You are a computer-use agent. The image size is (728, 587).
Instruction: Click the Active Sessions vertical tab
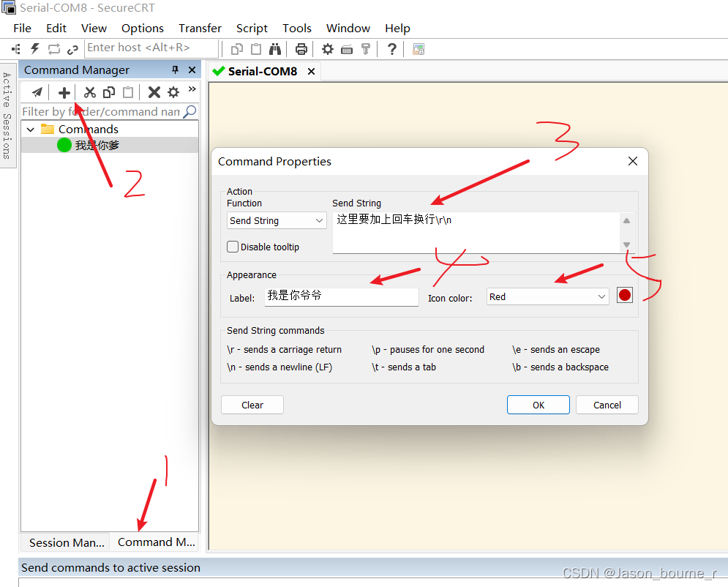tap(7, 116)
